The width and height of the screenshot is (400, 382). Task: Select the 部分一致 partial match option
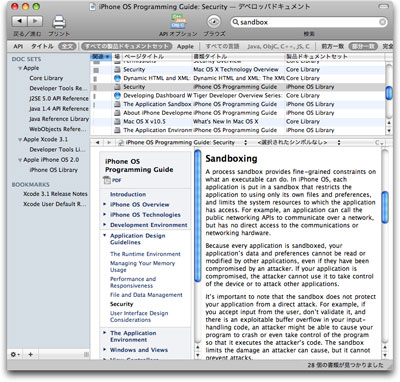(x=363, y=46)
